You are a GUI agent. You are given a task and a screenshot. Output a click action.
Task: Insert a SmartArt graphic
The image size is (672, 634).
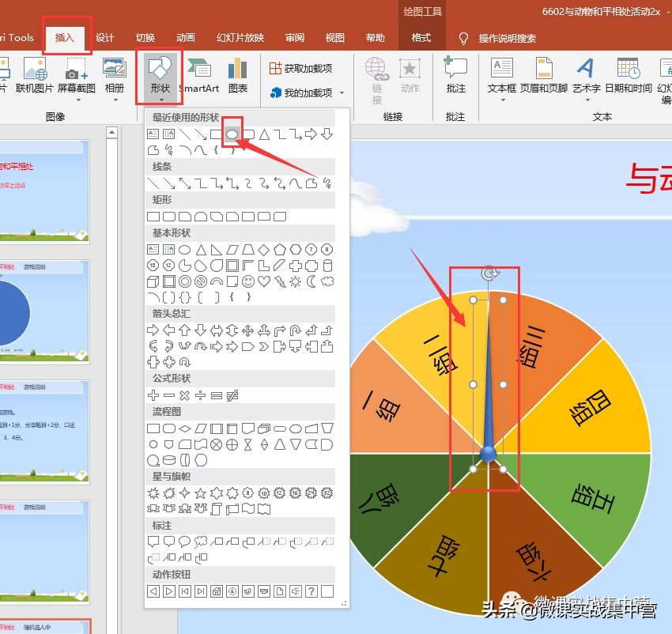pos(199,77)
